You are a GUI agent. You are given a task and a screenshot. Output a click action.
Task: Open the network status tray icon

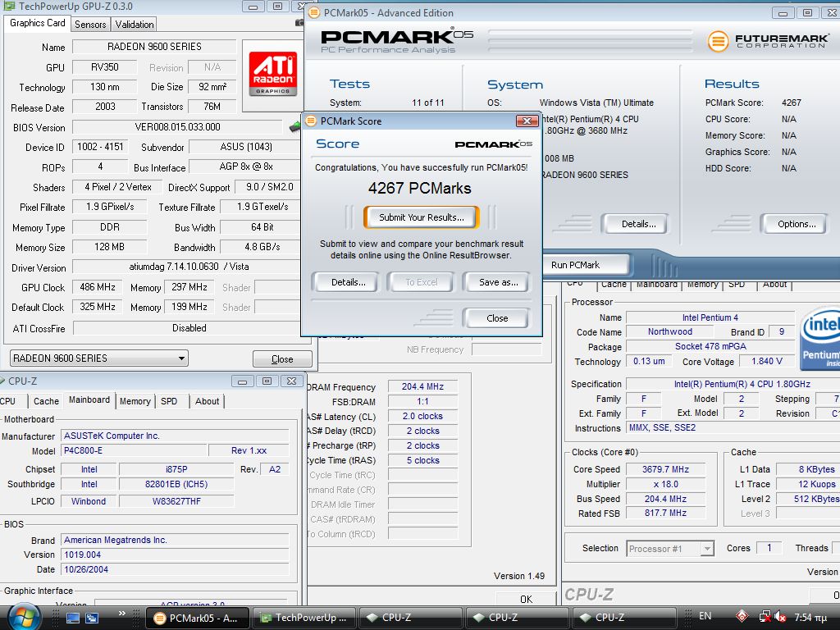(765, 617)
